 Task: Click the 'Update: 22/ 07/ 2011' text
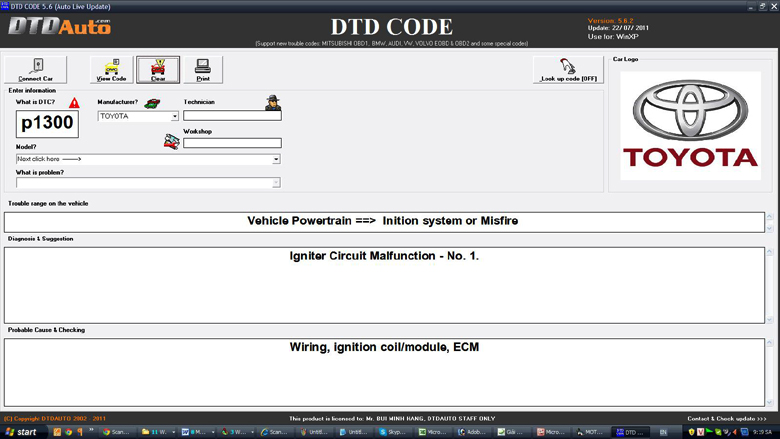coord(618,28)
